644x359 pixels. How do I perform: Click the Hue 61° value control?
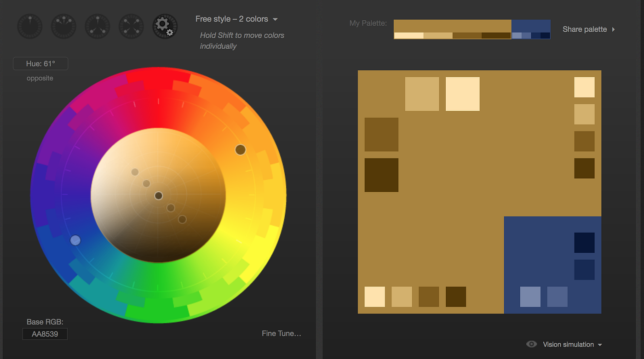pyautogui.click(x=40, y=63)
